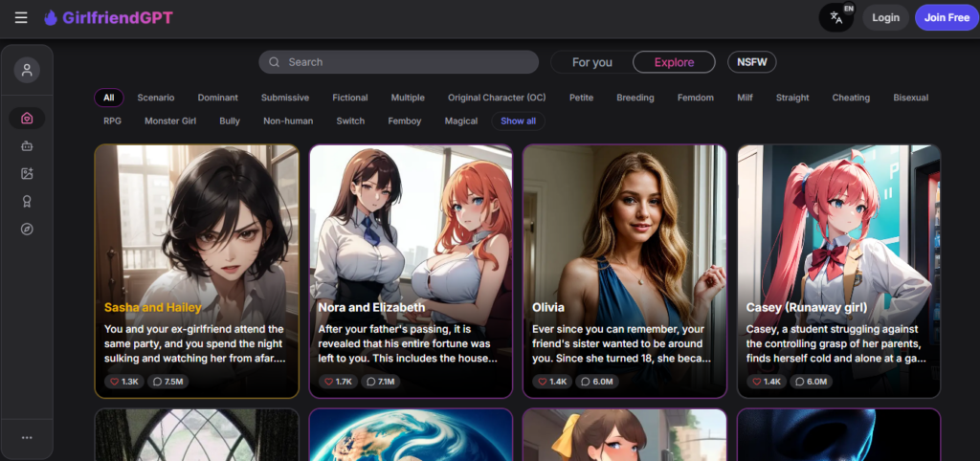
Task: Click the 6.0M chats badge on Casey card
Action: tap(812, 381)
